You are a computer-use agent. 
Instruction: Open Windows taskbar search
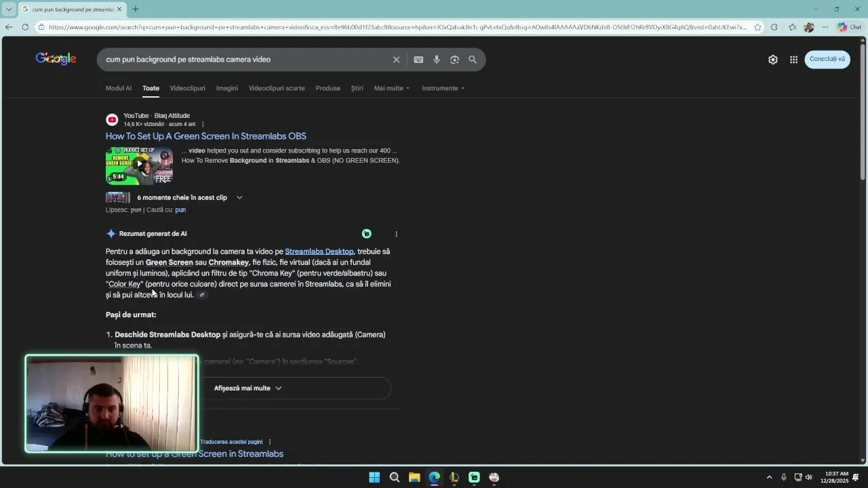[x=394, y=477]
